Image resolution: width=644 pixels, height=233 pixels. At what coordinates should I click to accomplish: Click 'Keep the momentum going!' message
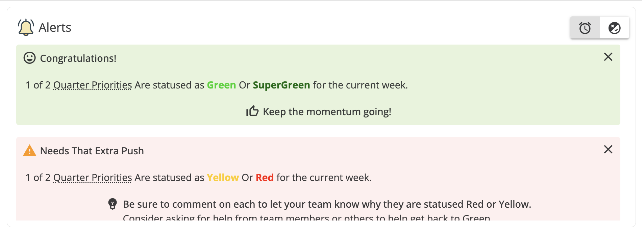327,111
